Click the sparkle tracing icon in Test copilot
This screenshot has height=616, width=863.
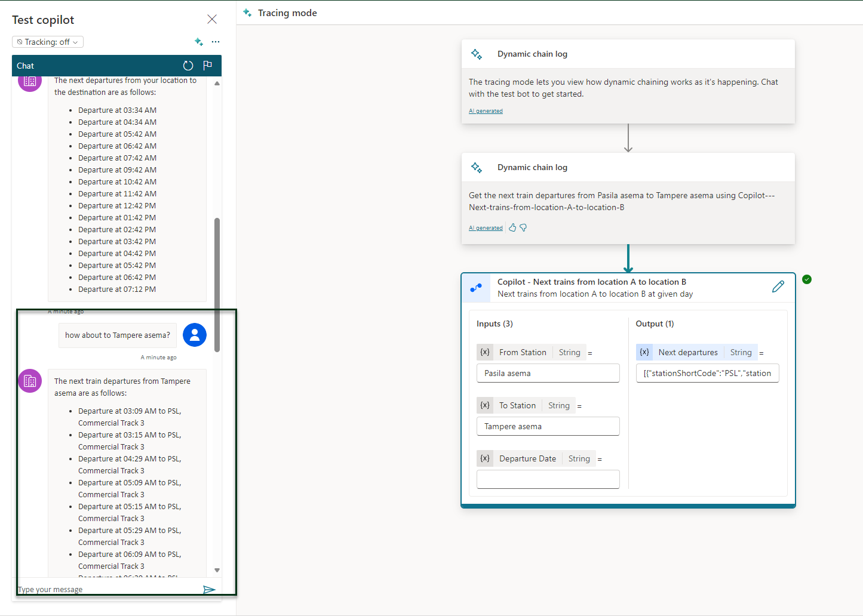[x=199, y=42]
